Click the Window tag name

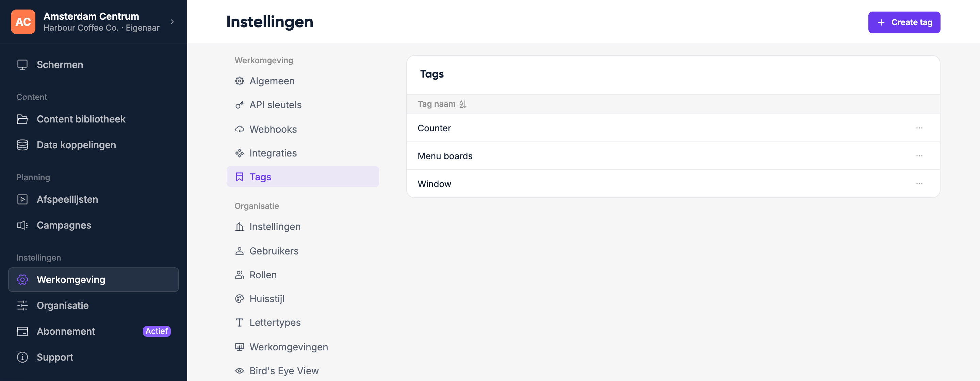(x=434, y=184)
